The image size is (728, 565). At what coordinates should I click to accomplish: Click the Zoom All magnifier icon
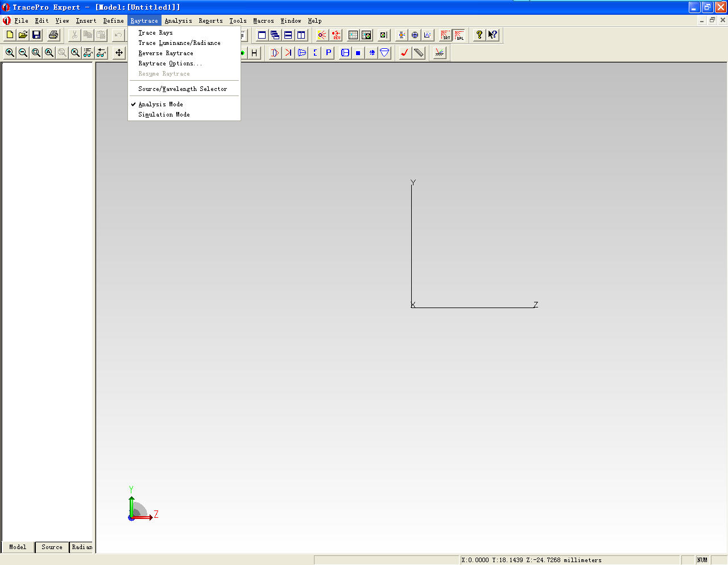[x=49, y=53]
